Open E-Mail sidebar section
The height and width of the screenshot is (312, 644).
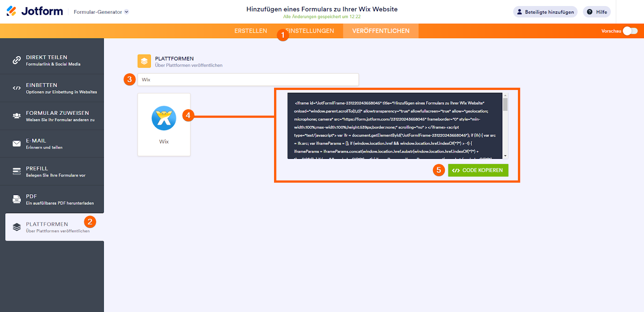[52, 144]
